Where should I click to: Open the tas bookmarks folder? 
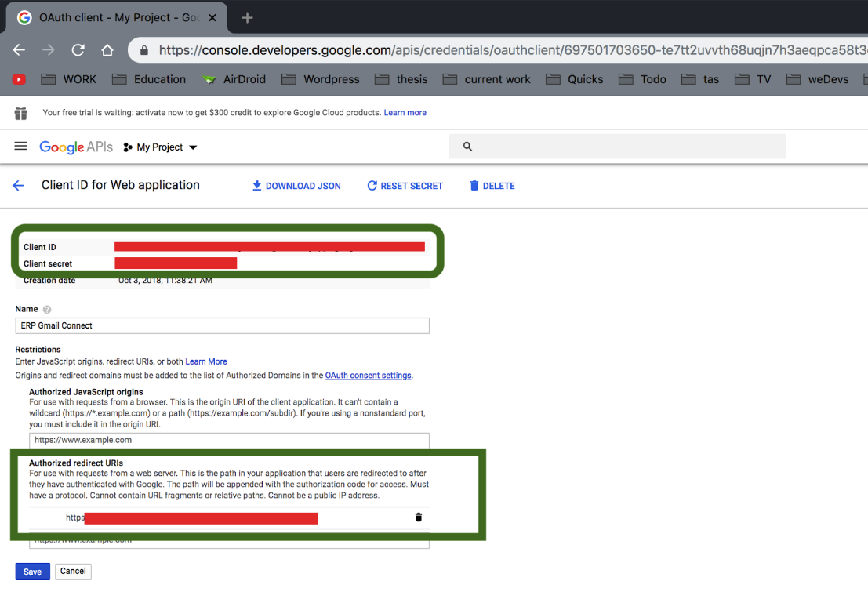700,80
